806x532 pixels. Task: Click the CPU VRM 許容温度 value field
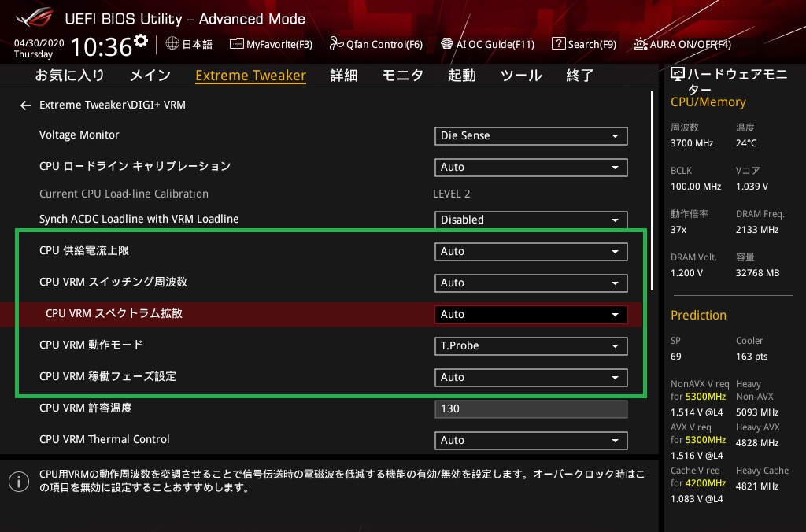pyautogui.click(x=531, y=408)
